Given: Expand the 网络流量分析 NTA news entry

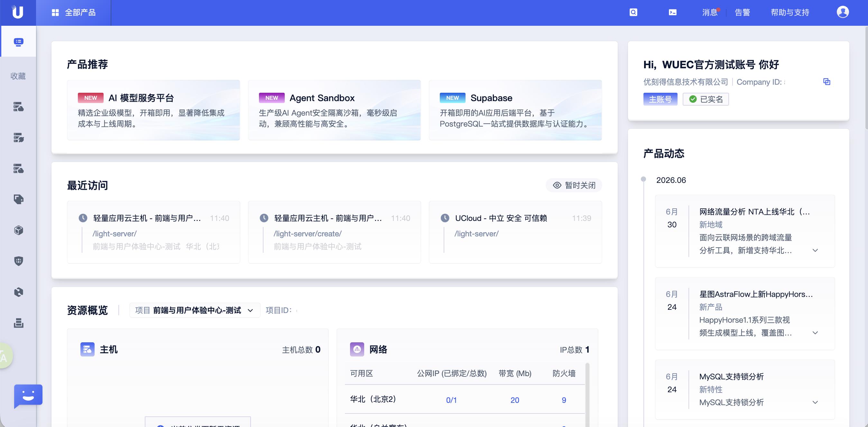Looking at the screenshot, I should pyautogui.click(x=815, y=250).
